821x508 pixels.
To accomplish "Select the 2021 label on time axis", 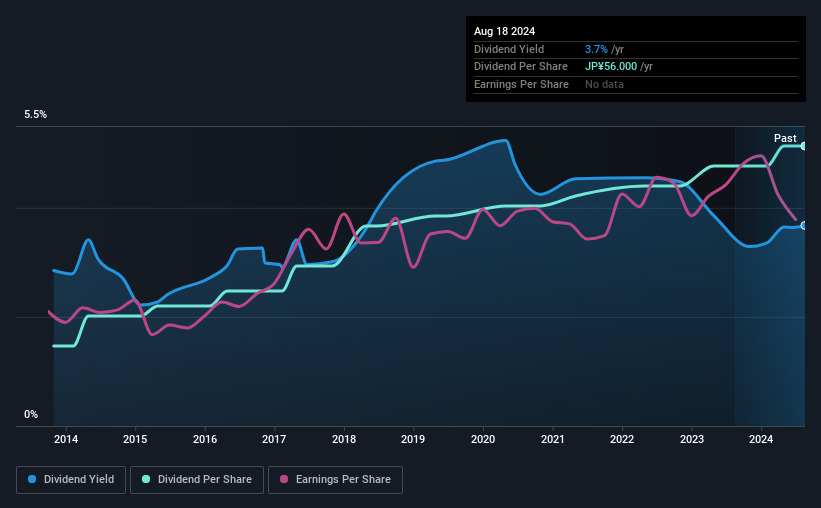I will [552, 439].
